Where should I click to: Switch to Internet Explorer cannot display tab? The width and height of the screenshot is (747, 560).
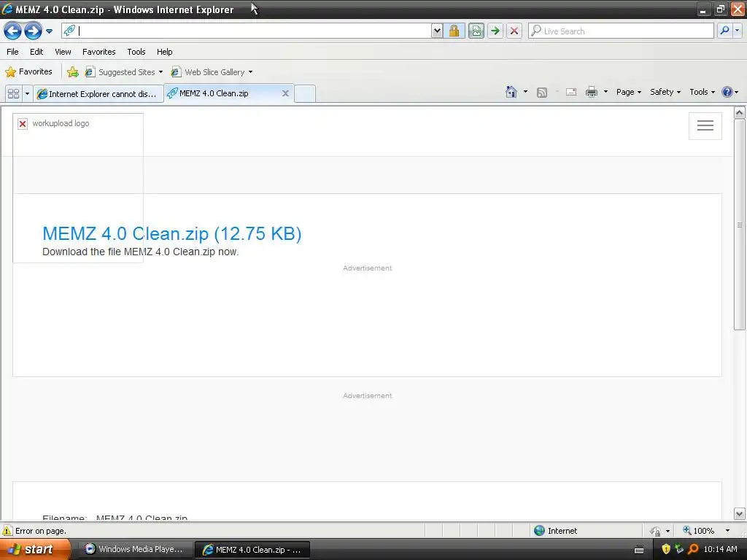coord(98,94)
